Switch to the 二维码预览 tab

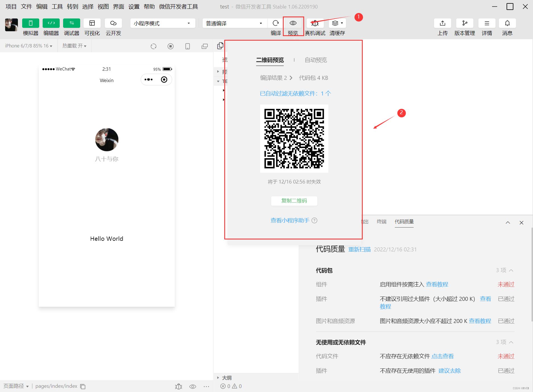[x=270, y=60]
